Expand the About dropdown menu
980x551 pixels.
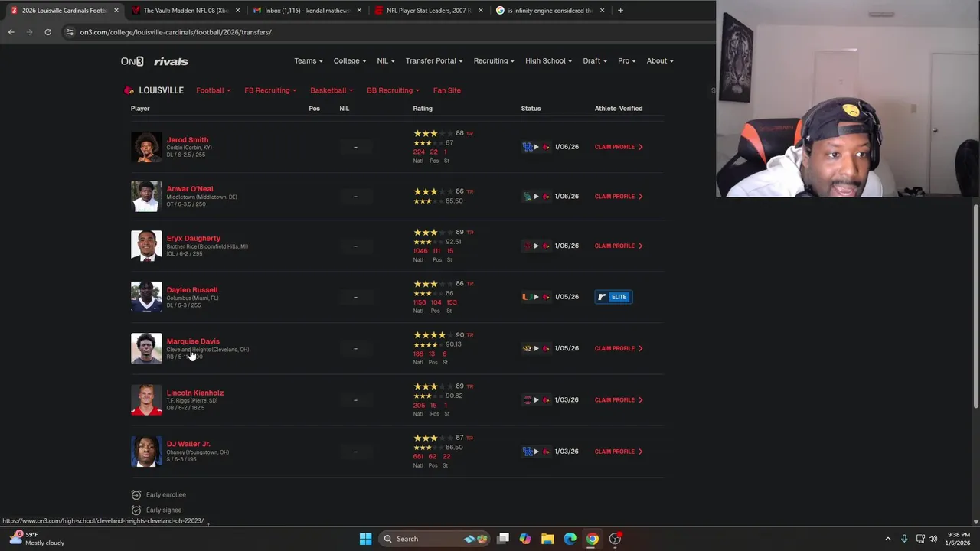pos(660,61)
